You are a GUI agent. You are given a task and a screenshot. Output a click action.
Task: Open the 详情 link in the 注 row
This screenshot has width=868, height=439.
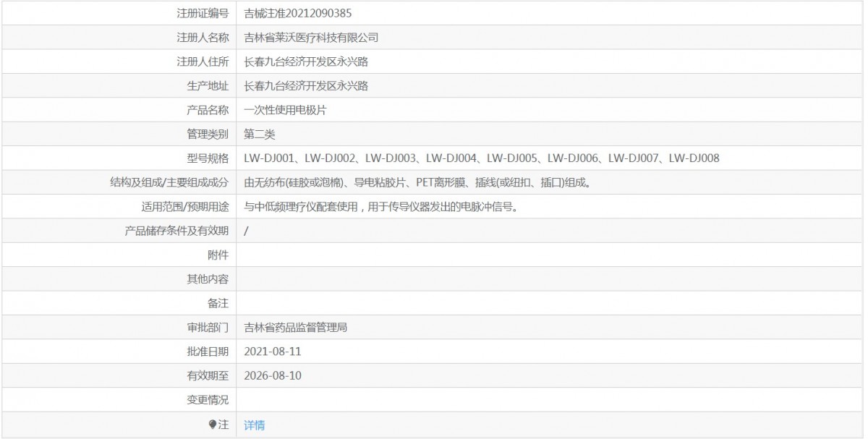coord(254,425)
